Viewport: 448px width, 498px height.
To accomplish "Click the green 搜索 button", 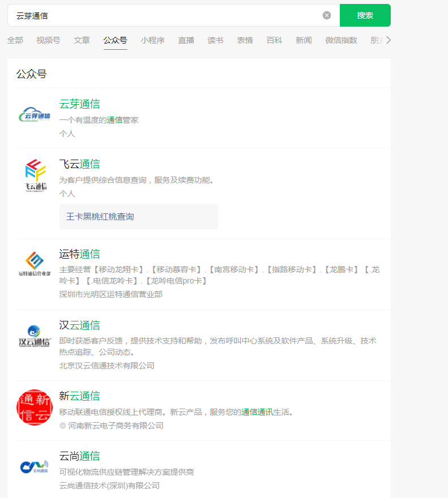I will pyautogui.click(x=365, y=15).
